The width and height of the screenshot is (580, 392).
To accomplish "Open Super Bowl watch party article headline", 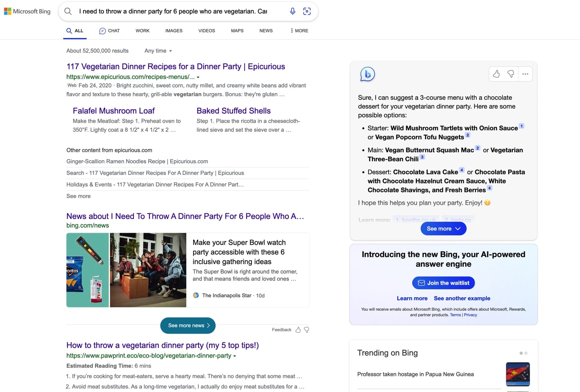I will pyautogui.click(x=239, y=252).
